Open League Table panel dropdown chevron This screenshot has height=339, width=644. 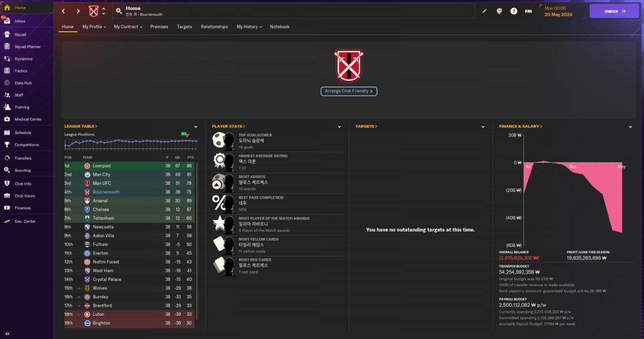pyautogui.click(x=196, y=127)
